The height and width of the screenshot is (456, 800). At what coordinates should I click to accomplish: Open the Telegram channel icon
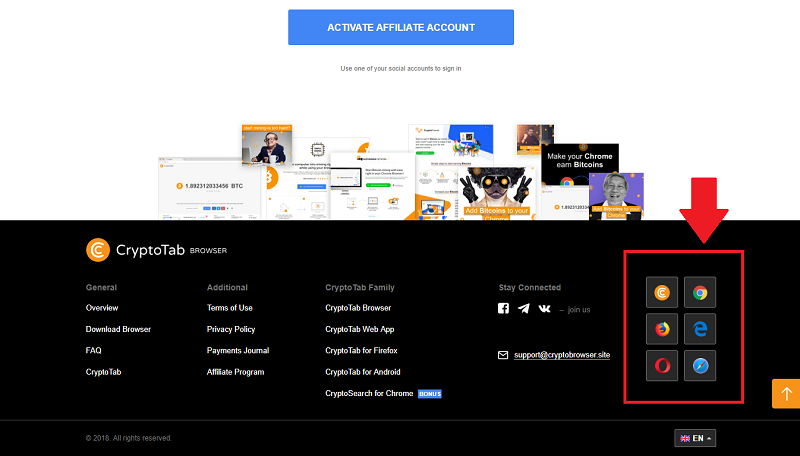pyautogui.click(x=524, y=309)
